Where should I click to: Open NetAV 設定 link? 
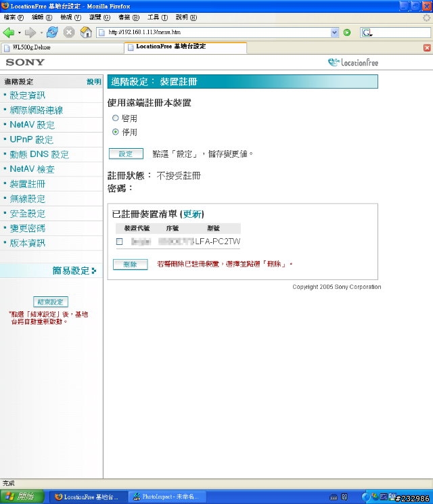32,124
